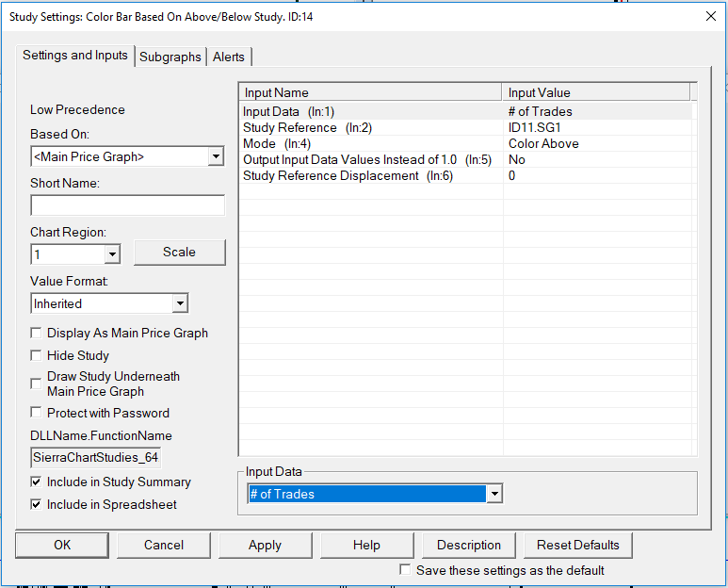Click the ID11.SG1 input value
Screen dimensions: 728x588
534,128
